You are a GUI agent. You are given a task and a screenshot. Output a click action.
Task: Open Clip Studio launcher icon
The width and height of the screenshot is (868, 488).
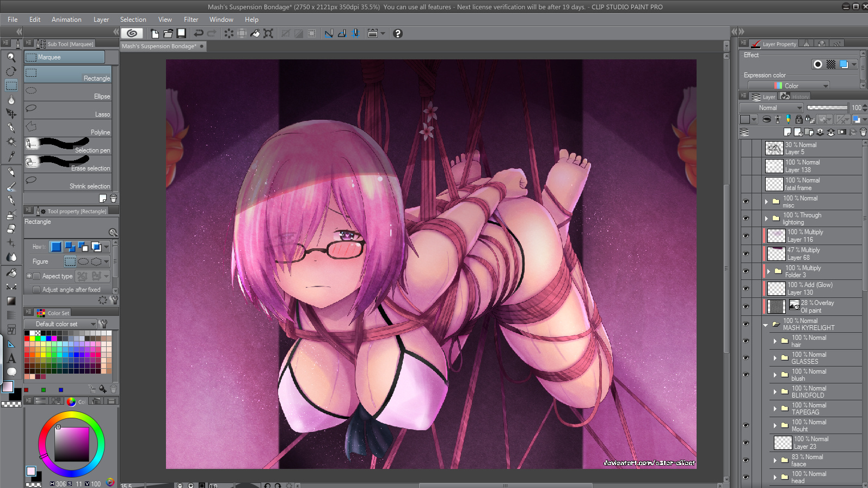[132, 33]
